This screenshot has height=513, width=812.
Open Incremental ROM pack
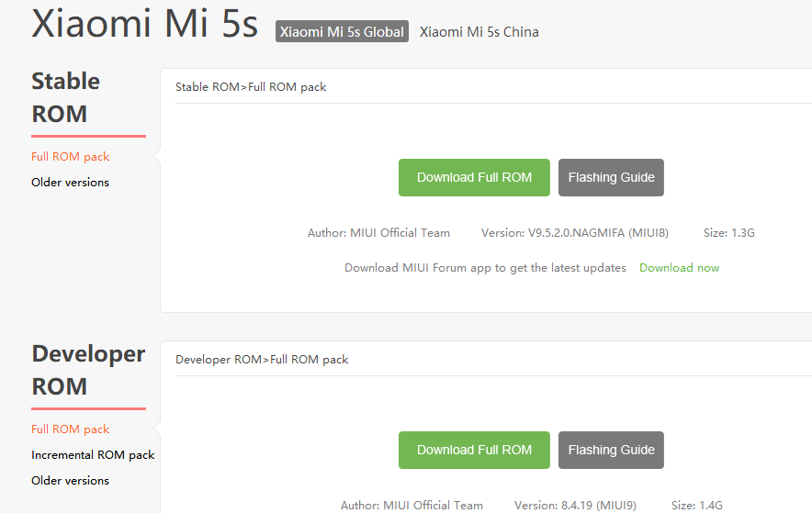(93, 455)
